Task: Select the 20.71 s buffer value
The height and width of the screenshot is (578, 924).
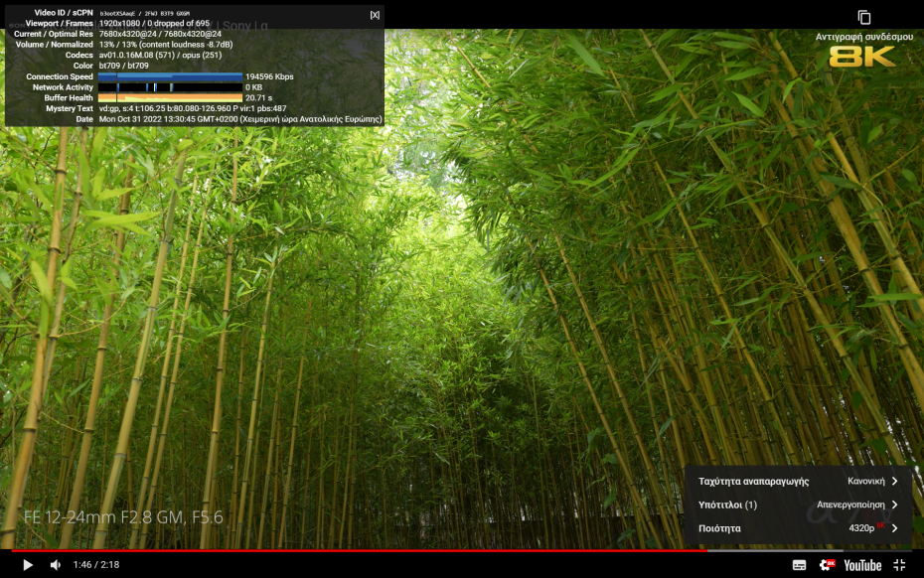Action: pos(258,97)
